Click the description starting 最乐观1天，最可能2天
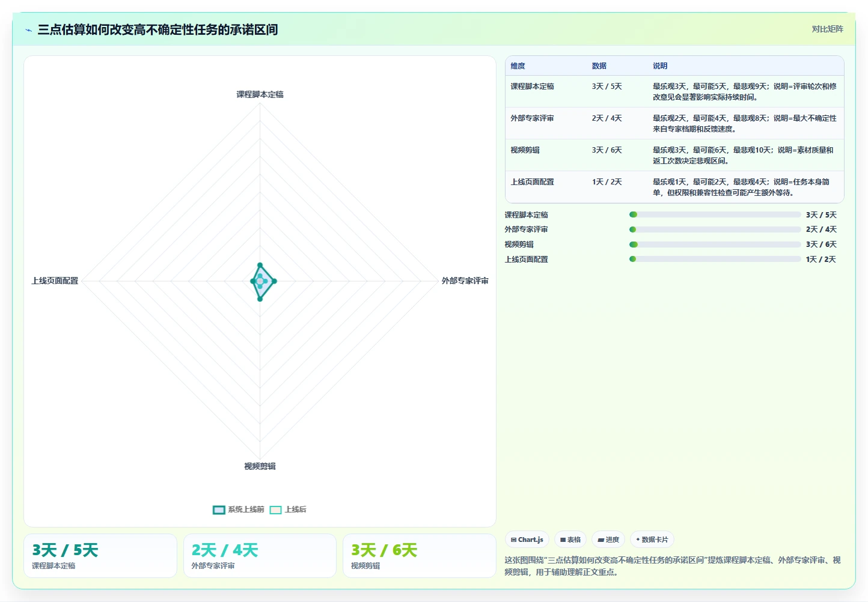868x602 pixels. coord(741,187)
